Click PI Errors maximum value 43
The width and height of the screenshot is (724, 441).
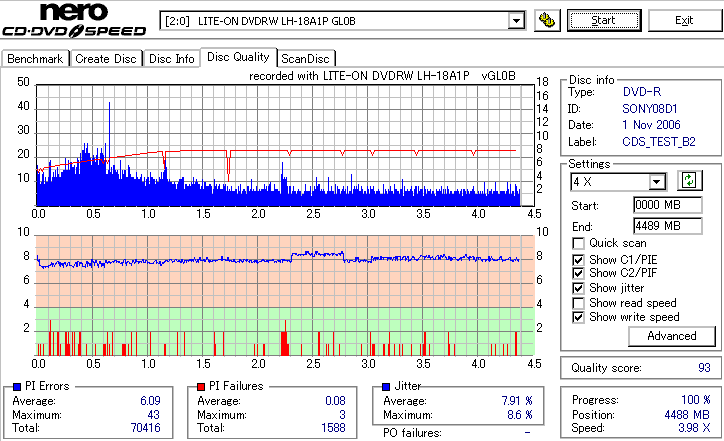coord(153,415)
